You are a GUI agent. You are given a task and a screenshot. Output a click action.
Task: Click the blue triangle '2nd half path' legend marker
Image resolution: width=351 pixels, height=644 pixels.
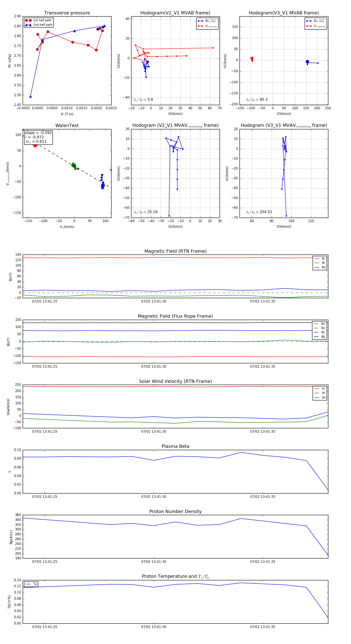pos(28,25)
